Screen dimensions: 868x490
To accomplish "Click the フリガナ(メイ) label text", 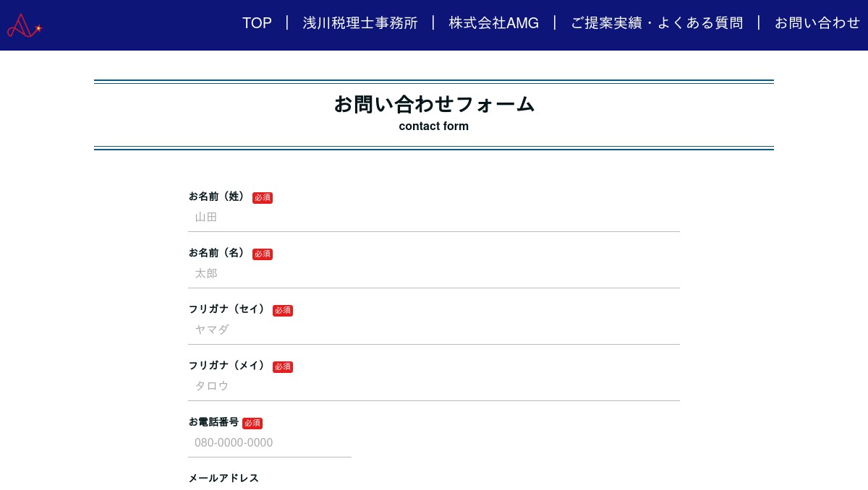I will click(228, 366).
